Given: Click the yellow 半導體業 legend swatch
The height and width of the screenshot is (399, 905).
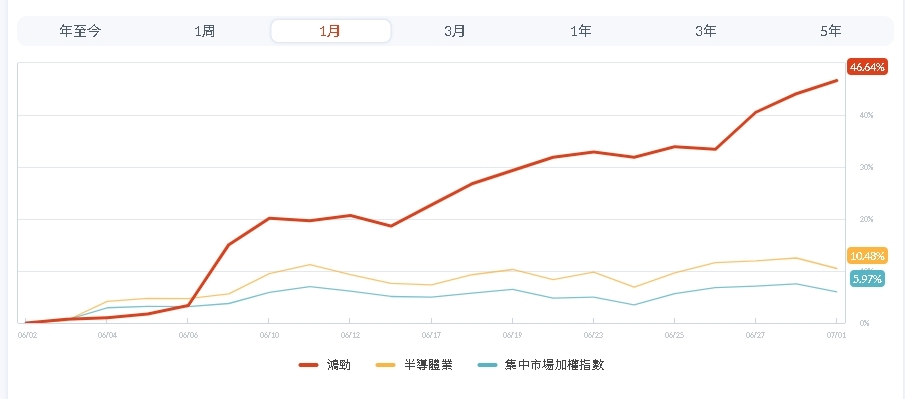Looking at the screenshot, I should [x=386, y=365].
